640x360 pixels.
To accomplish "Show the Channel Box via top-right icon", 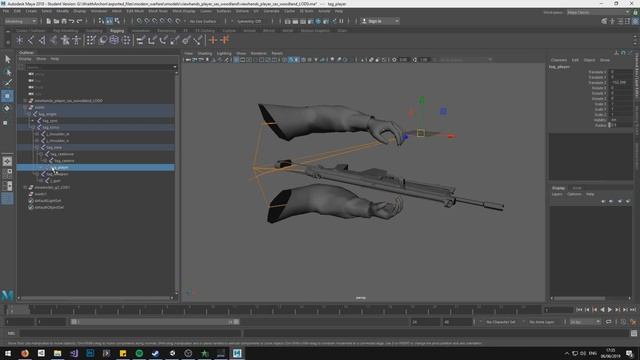I will click(635, 21).
